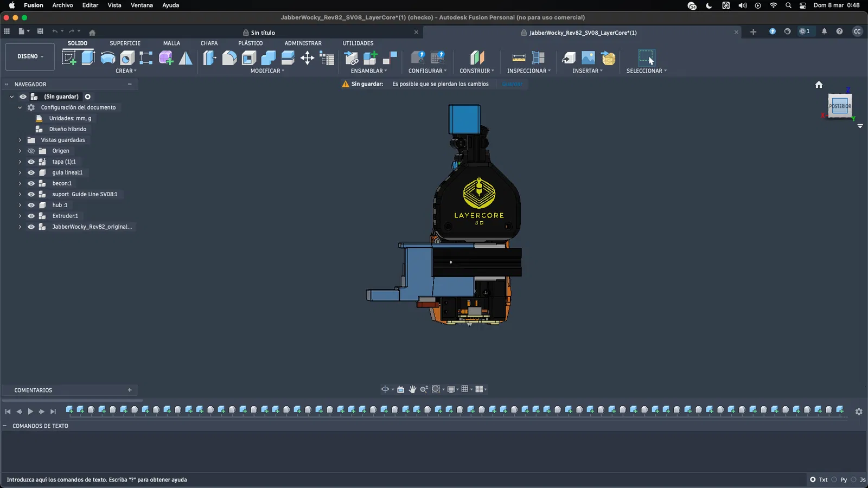The image size is (868, 488).
Task: Open the Help question mark icon
Action: (x=839, y=31)
